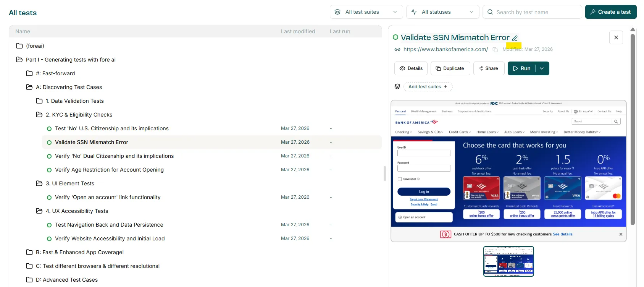Click the 1. Data Validation Tests folder icon
Image resolution: width=644 pixels, height=287 pixels.
(x=39, y=101)
